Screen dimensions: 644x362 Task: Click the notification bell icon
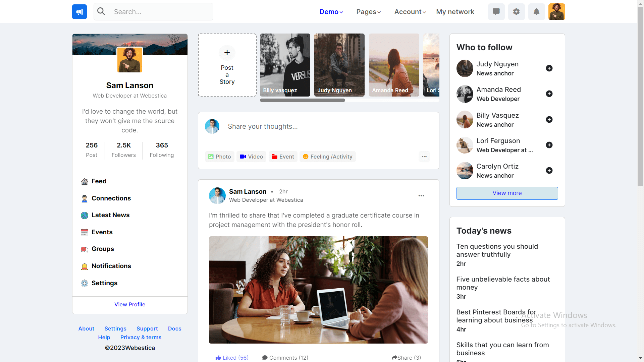536,12
